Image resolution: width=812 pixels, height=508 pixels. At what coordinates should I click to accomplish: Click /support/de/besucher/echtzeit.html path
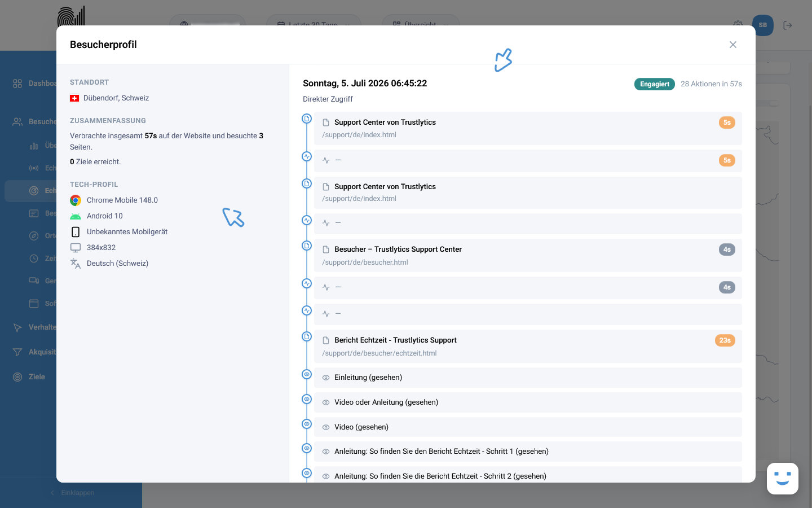379,353
